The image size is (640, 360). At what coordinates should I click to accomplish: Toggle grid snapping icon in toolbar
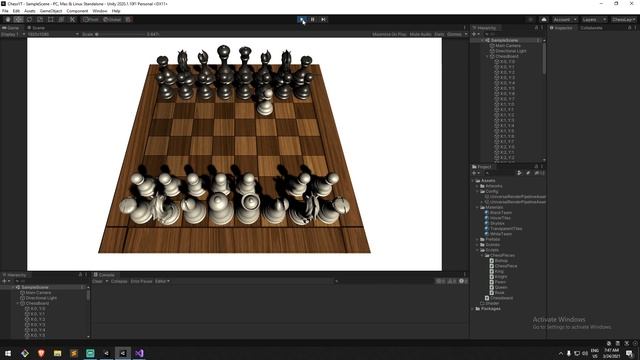128,20
